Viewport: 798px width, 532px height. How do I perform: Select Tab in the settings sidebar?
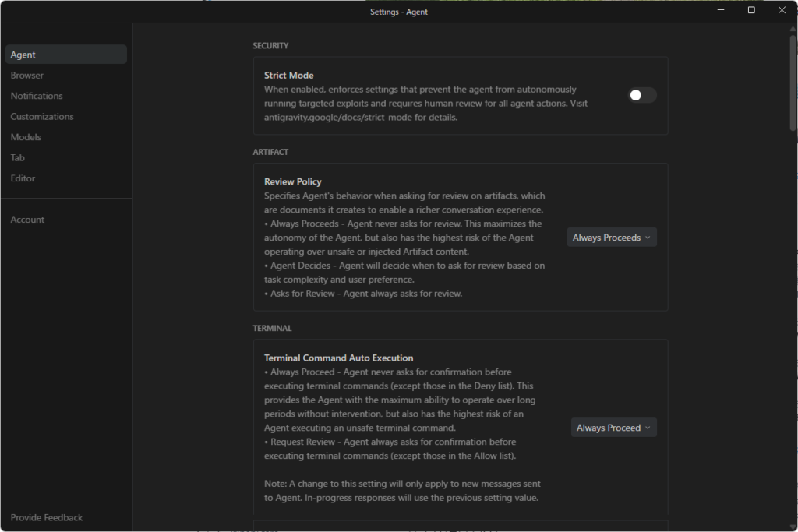pos(18,158)
